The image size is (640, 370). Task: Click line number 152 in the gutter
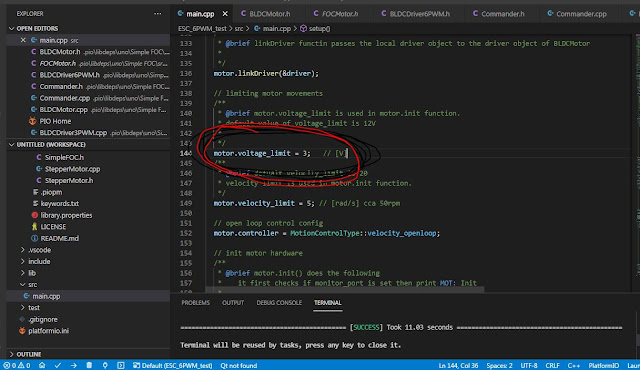(x=186, y=233)
